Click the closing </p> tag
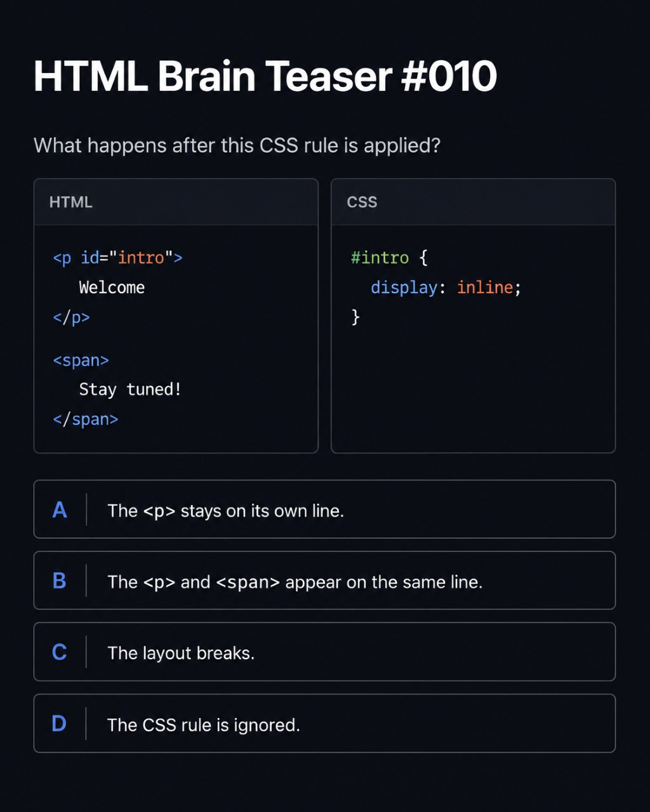650x812 pixels. tap(71, 317)
